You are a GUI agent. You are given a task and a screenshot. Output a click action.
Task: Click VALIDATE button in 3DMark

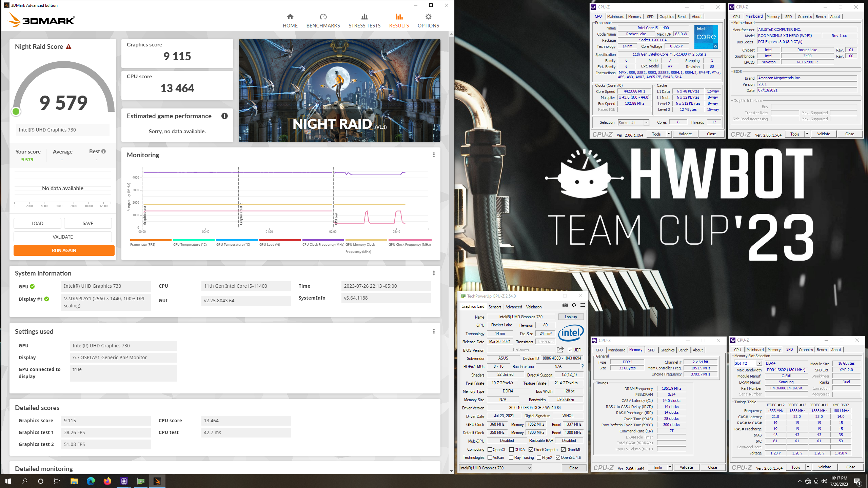63,237
